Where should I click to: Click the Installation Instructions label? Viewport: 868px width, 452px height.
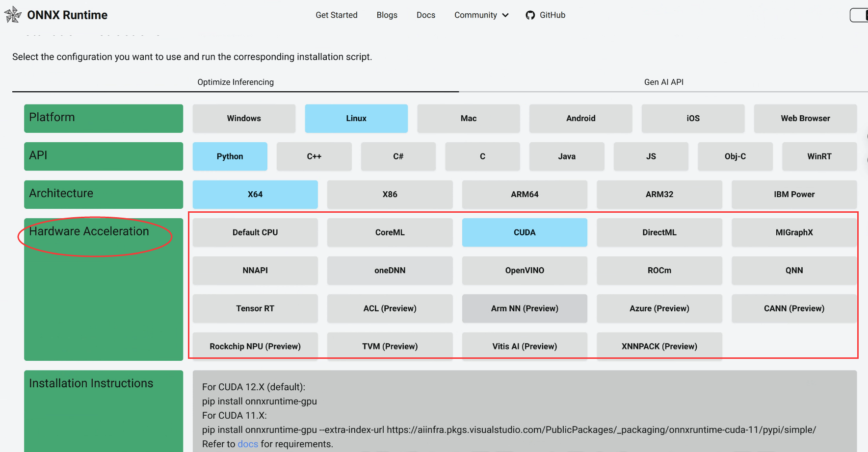(x=104, y=411)
